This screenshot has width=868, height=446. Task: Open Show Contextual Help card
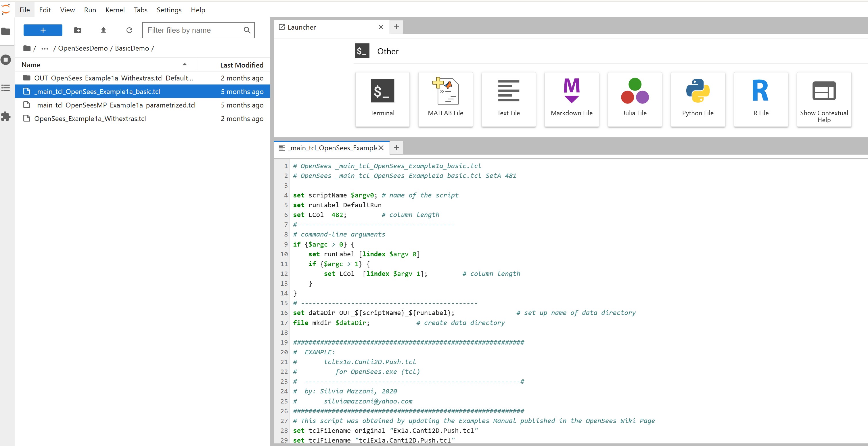point(823,99)
